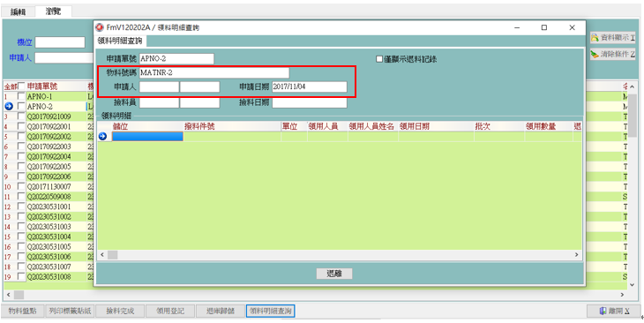Switch to the 瀏覽 tab
The height and width of the screenshot is (323, 644).
[54, 11]
